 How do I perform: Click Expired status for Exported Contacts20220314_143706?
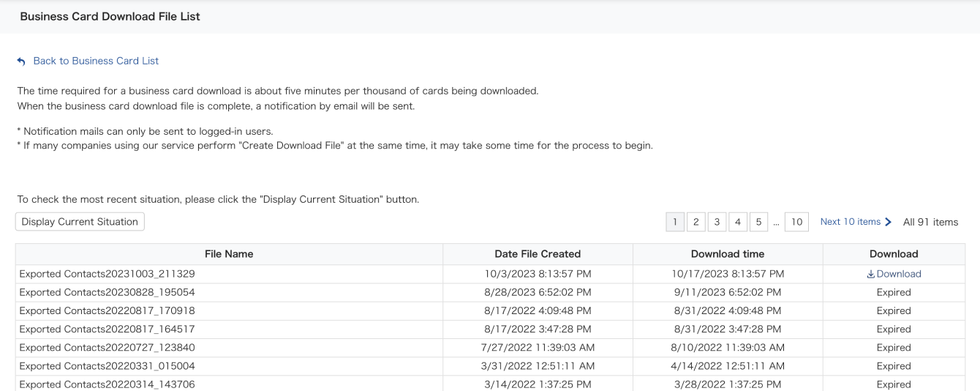[x=894, y=384]
